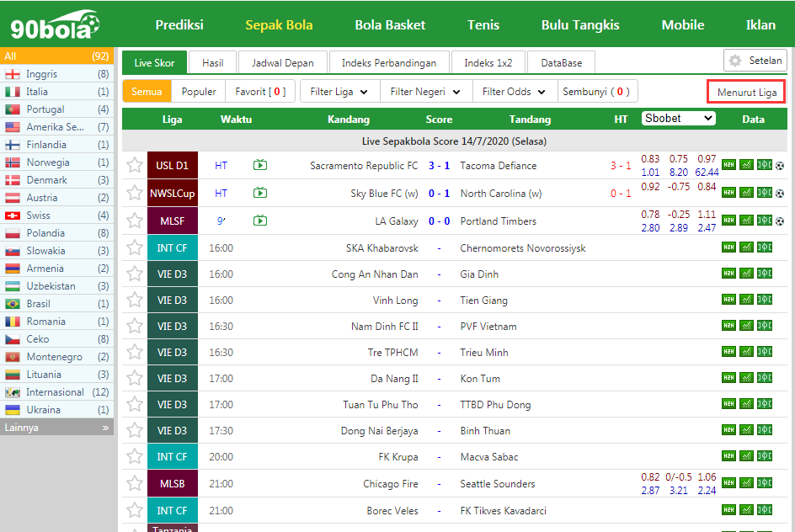Filter sidebar by Amerika Serikat

[56, 126]
